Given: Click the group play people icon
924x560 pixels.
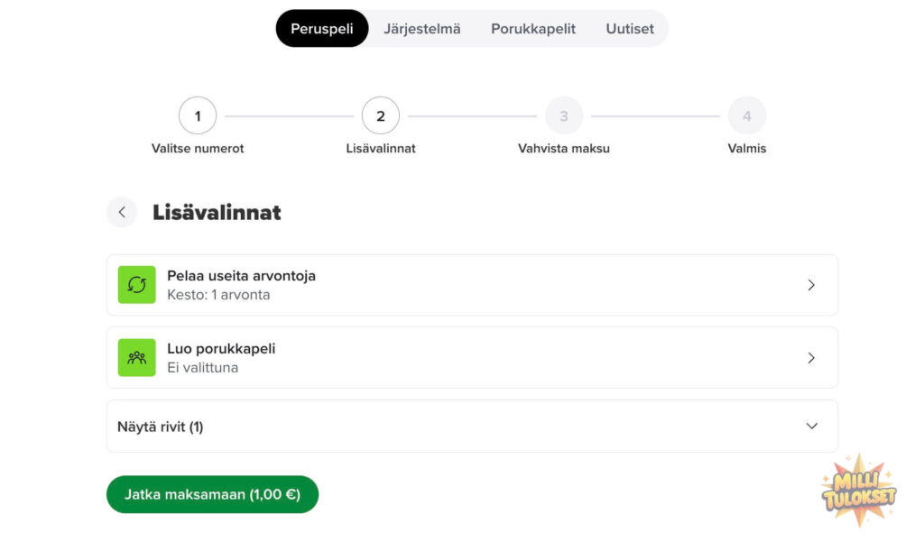Looking at the screenshot, I should click(136, 357).
